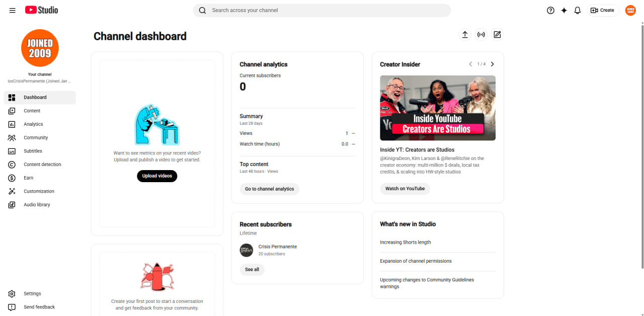Click Go to channel analytics button
This screenshot has height=316, width=644.
click(x=270, y=189)
